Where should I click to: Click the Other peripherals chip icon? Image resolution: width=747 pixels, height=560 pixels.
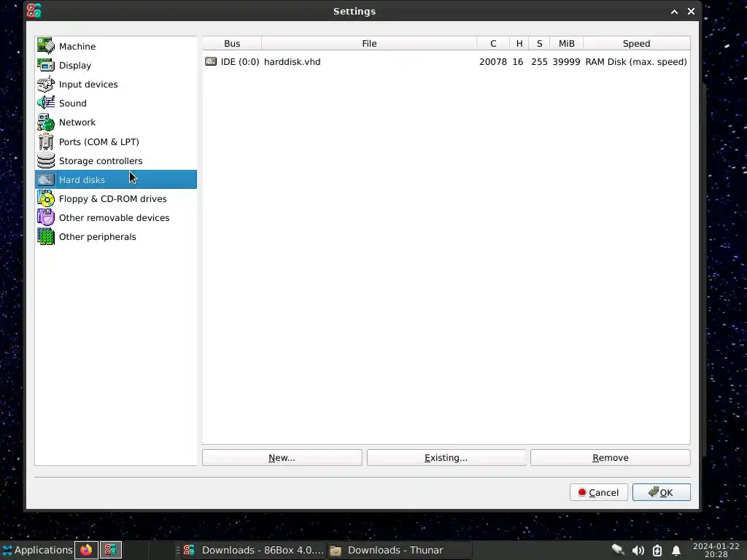click(46, 237)
